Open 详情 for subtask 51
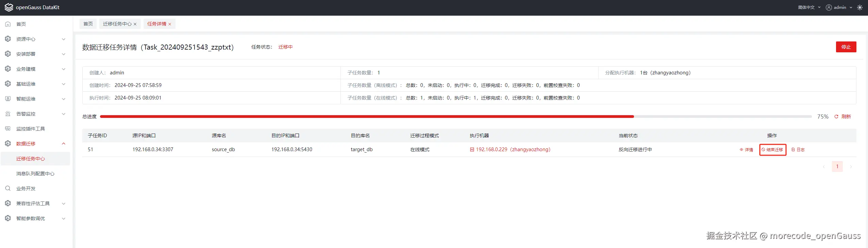Screen dimensions: 868x248 [x=746, y=149]
